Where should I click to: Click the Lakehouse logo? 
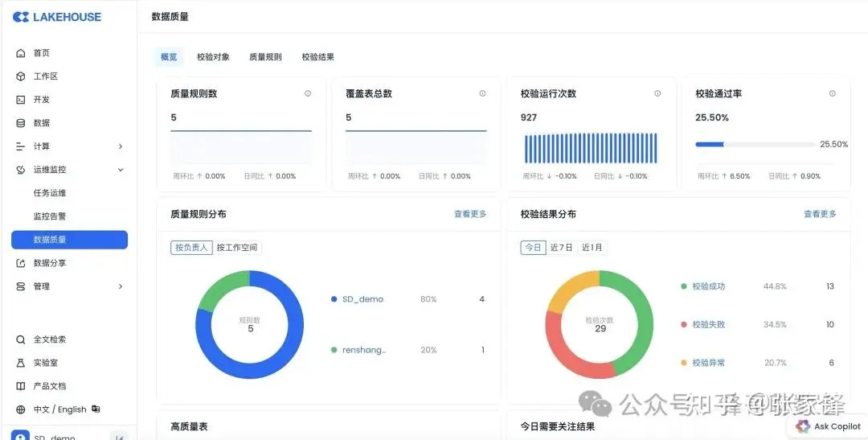57,17
